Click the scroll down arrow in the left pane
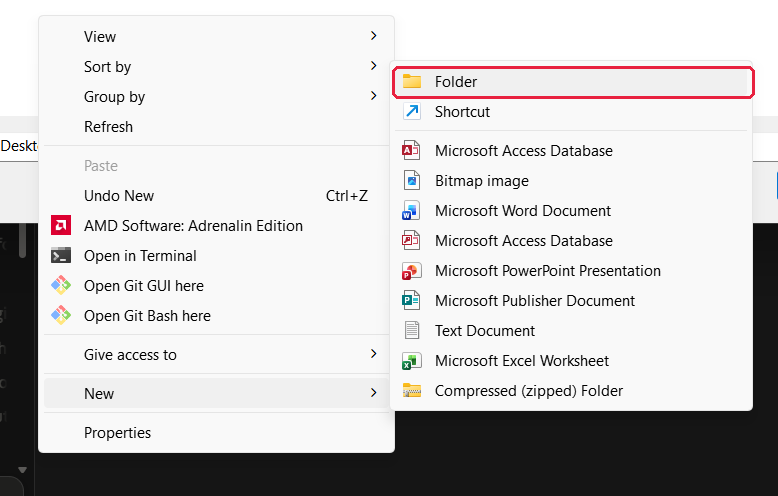 pyautogui.click(x=22, y=469)
